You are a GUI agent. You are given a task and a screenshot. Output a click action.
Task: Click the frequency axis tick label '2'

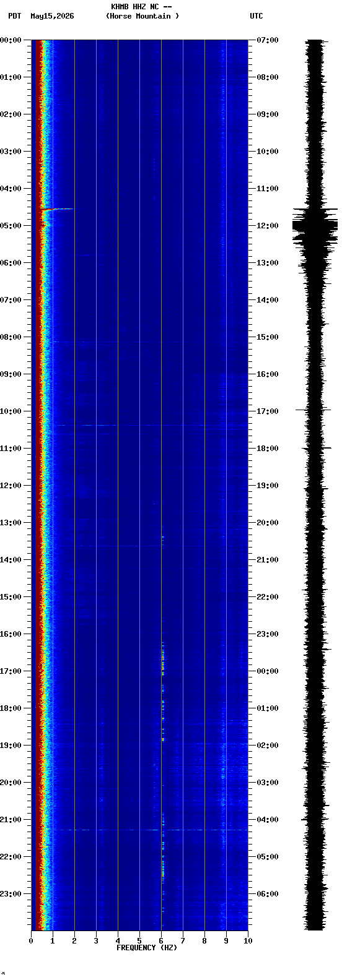(x=74, y=941)
